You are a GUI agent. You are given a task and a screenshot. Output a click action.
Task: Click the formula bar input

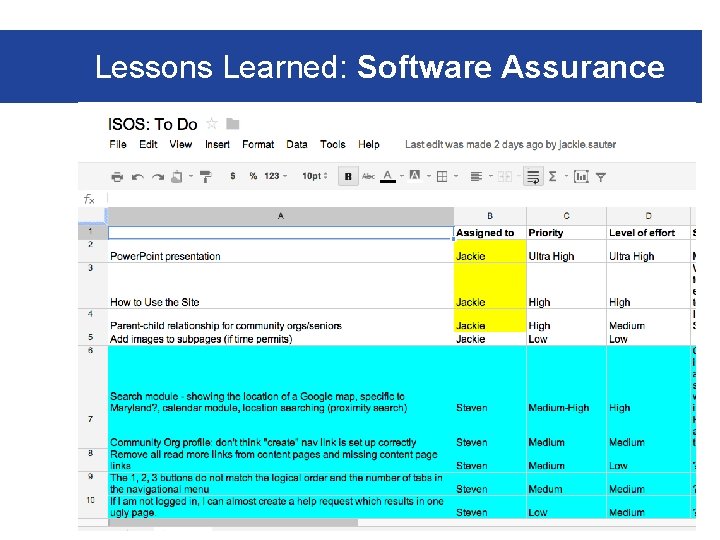pos(401,198)
